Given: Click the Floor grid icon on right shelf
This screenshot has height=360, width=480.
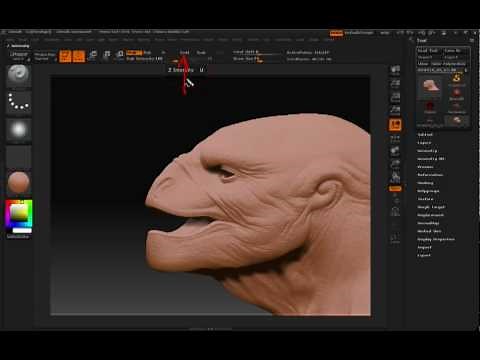Looking at the screenshot, I should pyautogui.click(x=395, y=138).
